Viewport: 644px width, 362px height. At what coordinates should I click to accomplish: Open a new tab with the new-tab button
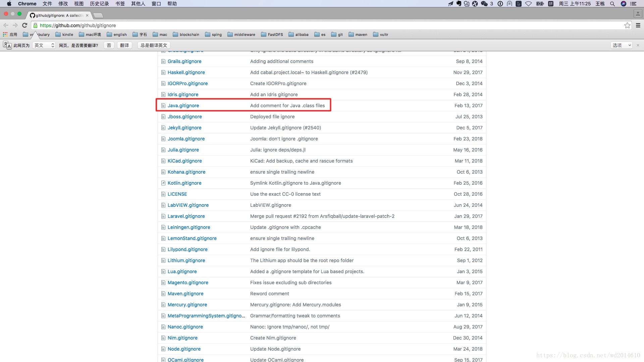[x=98, y=15]
